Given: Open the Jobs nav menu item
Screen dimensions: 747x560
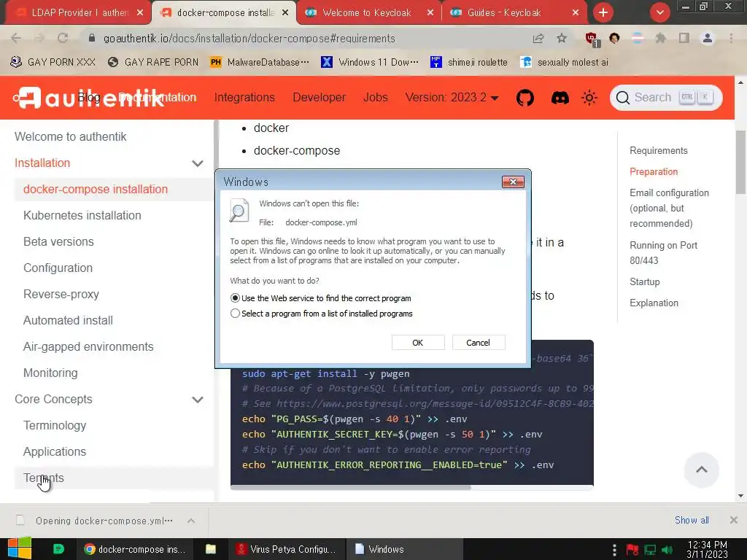Looking at the screenshot, I should coord(376,98).
